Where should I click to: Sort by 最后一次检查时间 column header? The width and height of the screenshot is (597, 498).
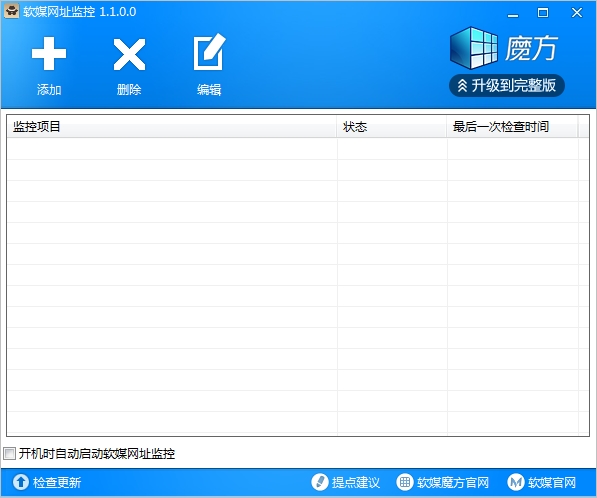point(512,126)
